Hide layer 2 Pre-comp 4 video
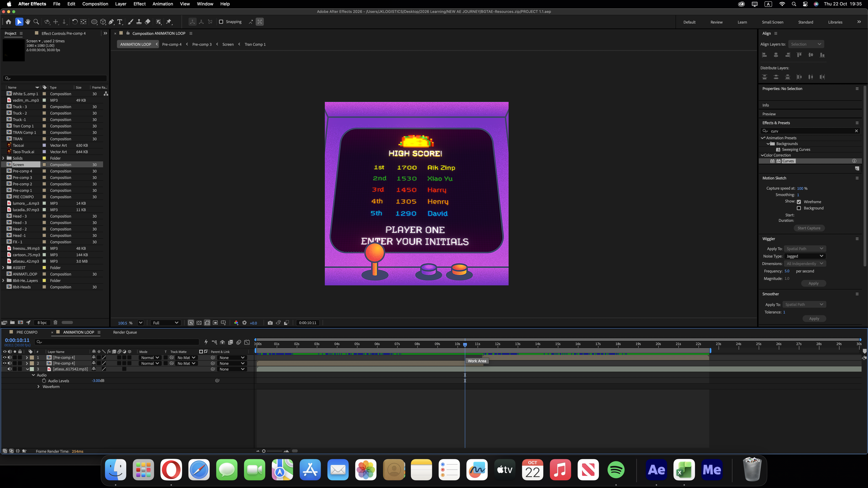 (4, 363)
